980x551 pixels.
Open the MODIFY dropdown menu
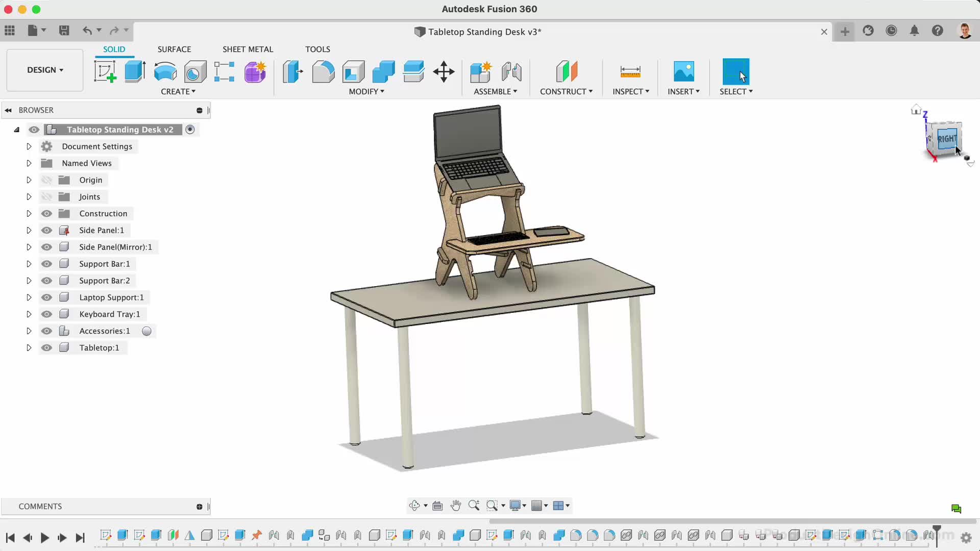[366, 91]
